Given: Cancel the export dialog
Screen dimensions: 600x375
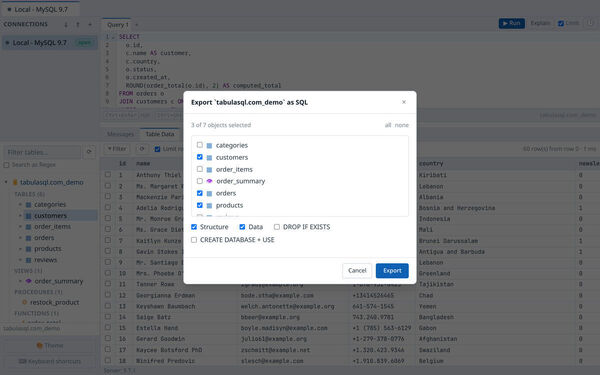Looking at the screenshot, I should click(357, 271).
